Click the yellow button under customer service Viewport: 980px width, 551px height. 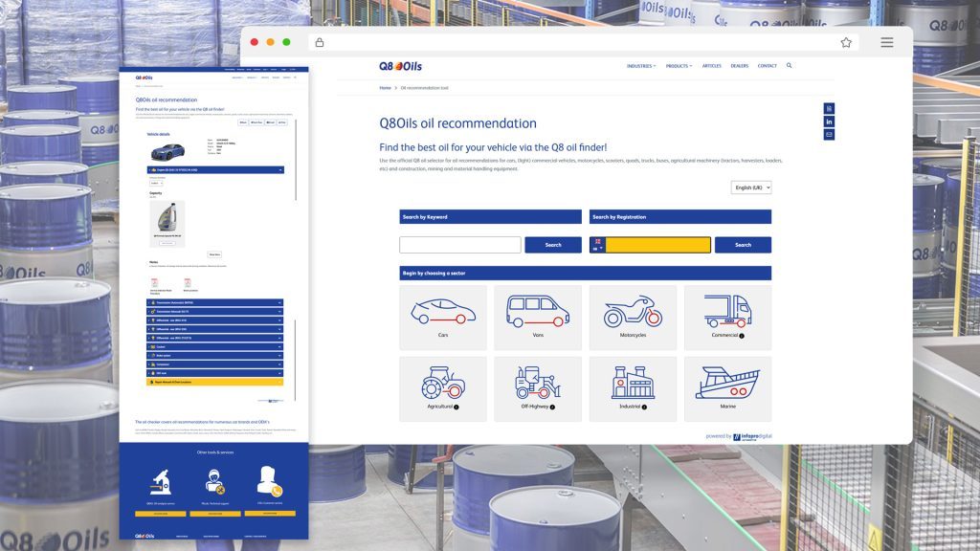tap(270, 514)
